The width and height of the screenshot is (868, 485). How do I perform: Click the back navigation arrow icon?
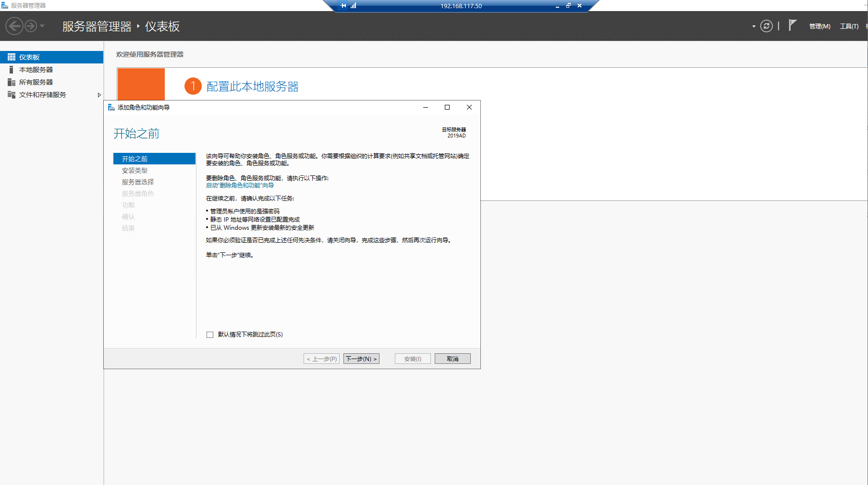pos(14,26)
